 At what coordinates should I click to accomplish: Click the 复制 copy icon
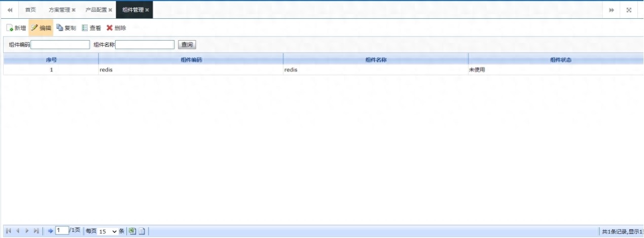[60, 28]
